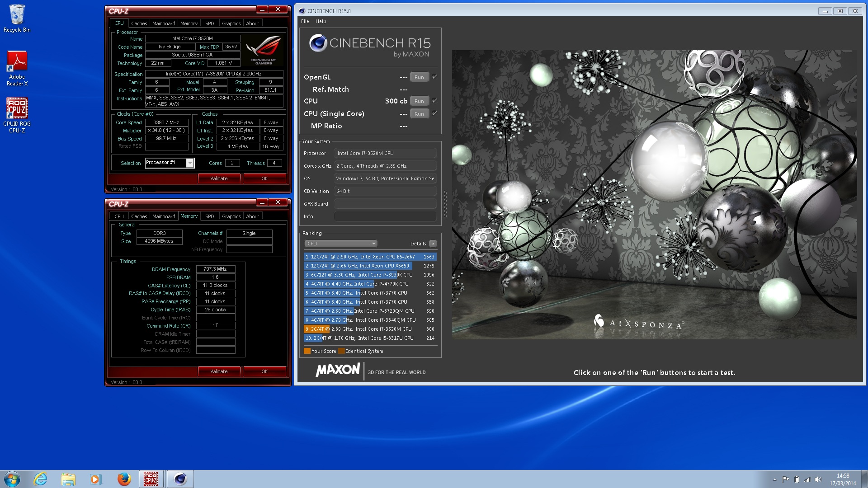Switch to Mainboard tab in upper CPU-Z window
Screen dimensions: 868x488
click(164, 23)
